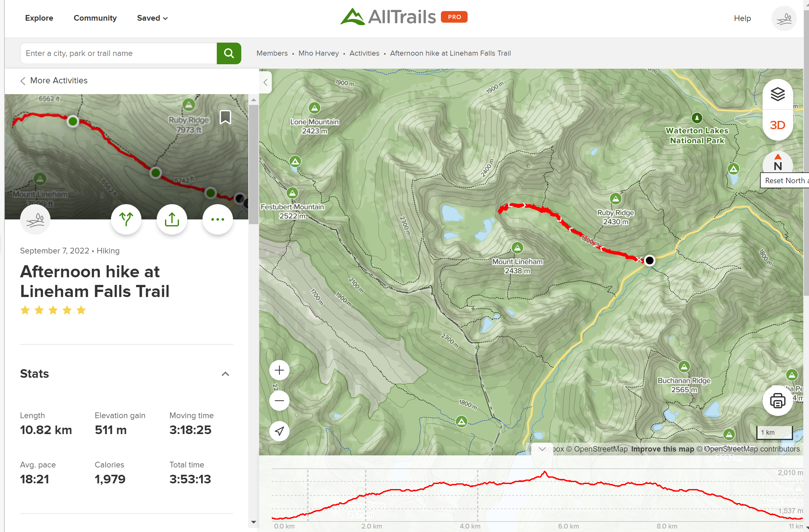Image resolution: width=809 pixels, height=532 pixels.
Task: Open the Explore menu item
Action: [39, 18]
